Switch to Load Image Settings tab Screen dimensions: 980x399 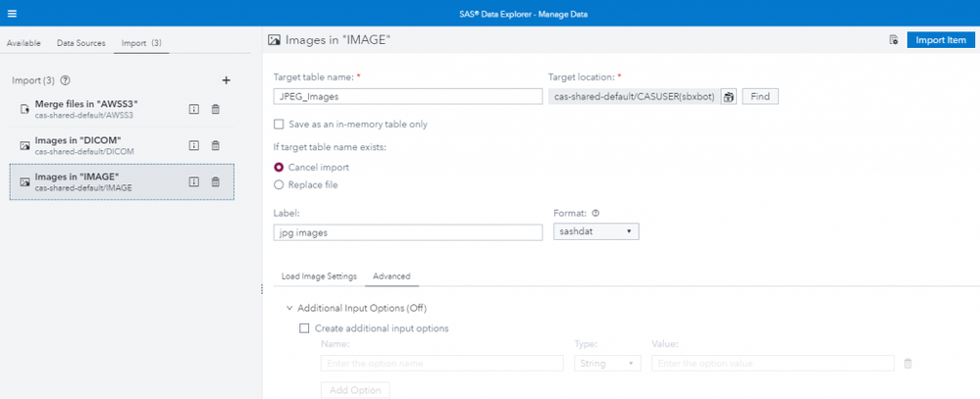pyautogui.click(x=319, y=276)
